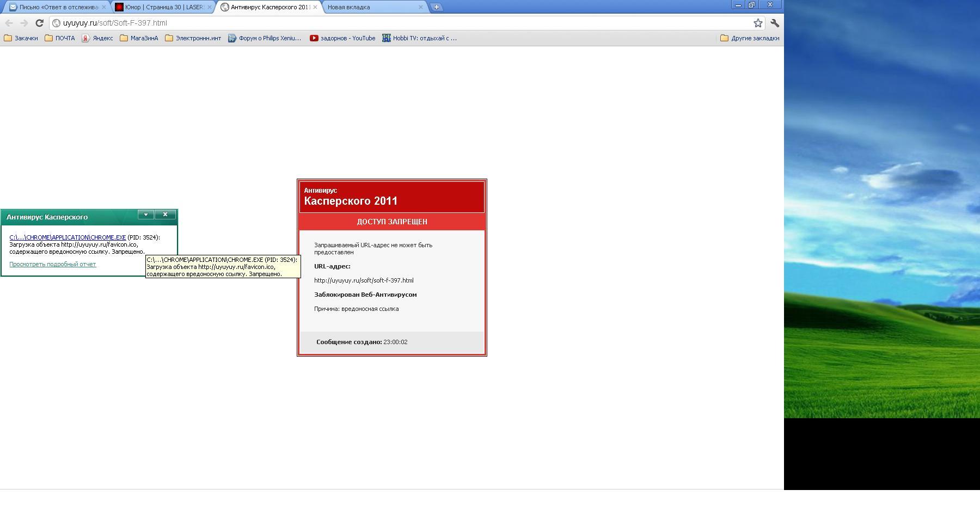Screen dimensions: 980x508
Task: Select the 'Антивирус Касперского 2011' tab
Action: 269,7
